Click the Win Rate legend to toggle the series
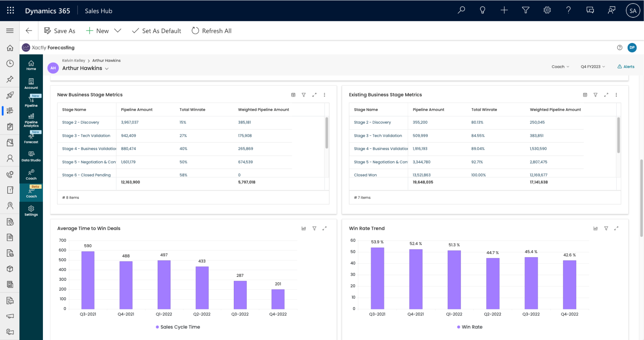Screen dimensions: 644x340 469,327
